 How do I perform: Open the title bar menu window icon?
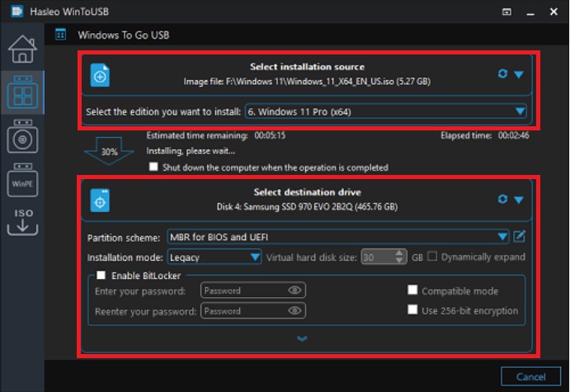[506, 12]
